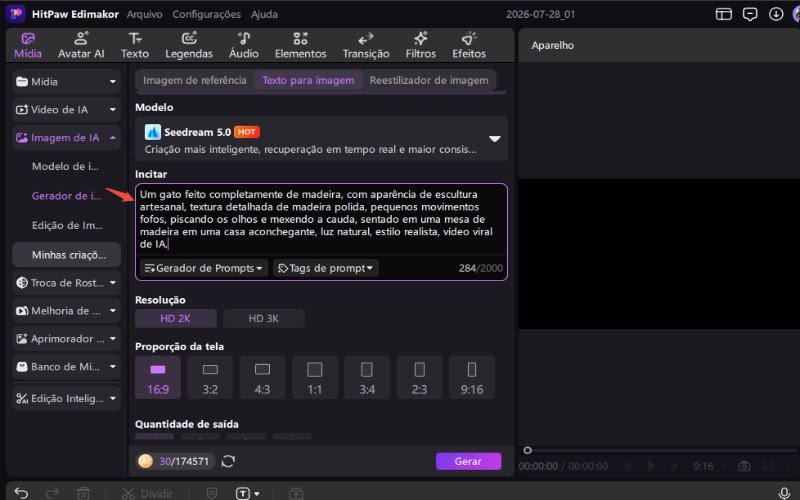Click the refresh credits icon
Screen dimensions: 800x500
228,461
